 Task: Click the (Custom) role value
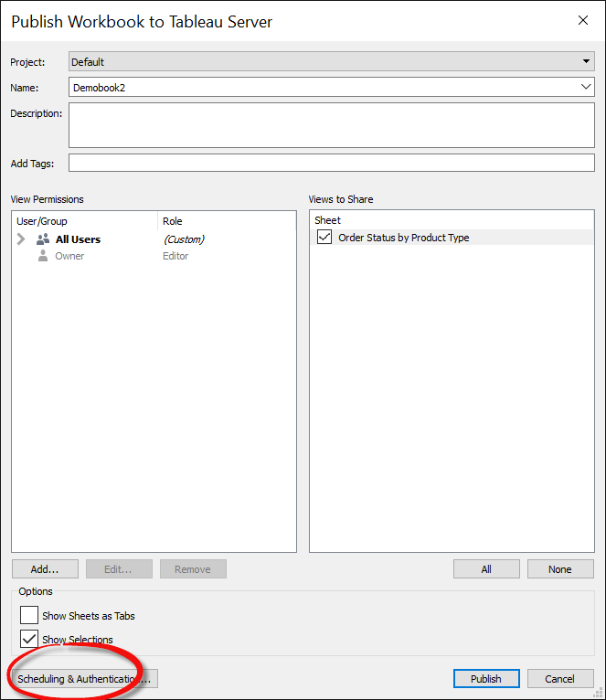tap(184, 239)
